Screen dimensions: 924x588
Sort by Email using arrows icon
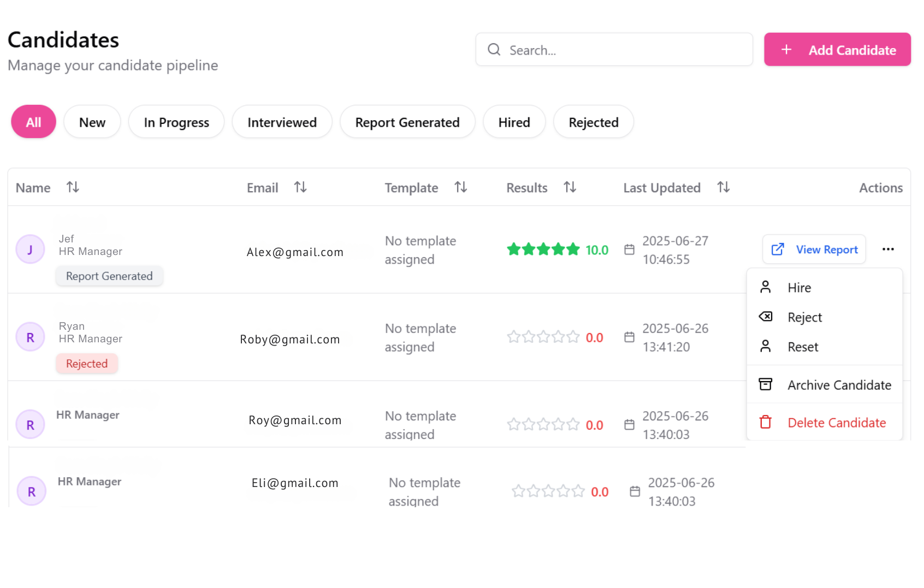point(300,187)
